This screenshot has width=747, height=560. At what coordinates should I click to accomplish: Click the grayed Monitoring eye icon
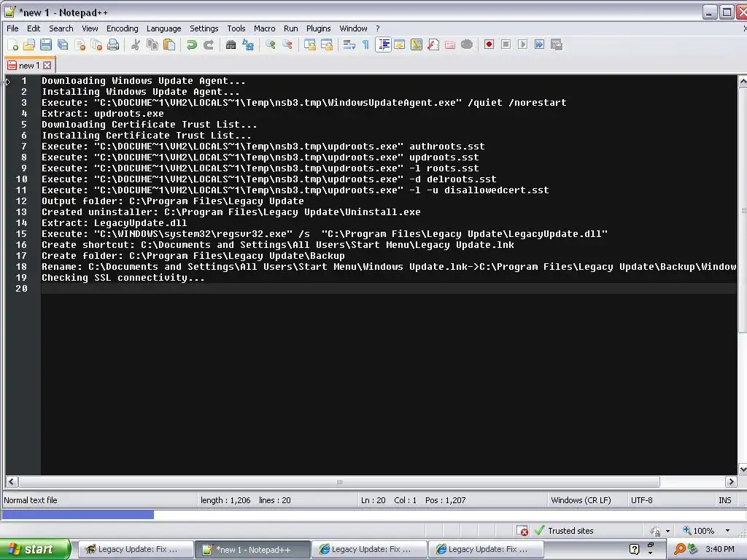[x=467, y=44]
